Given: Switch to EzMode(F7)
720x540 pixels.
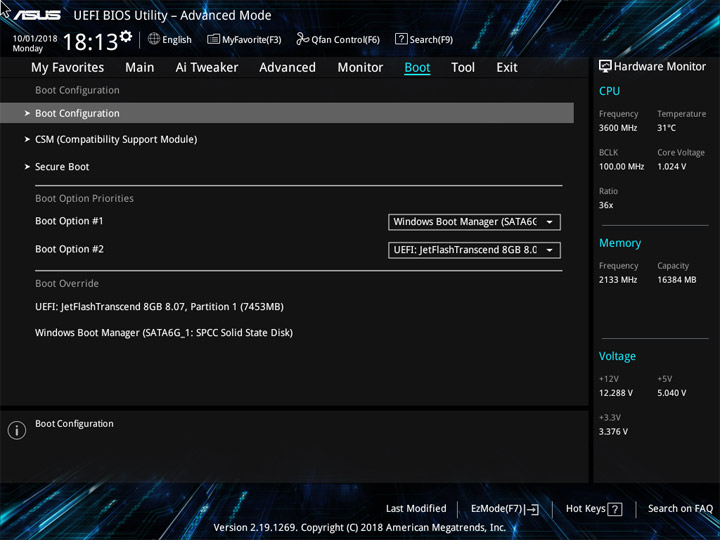Looking at the screenshot, I should (505, 509).
